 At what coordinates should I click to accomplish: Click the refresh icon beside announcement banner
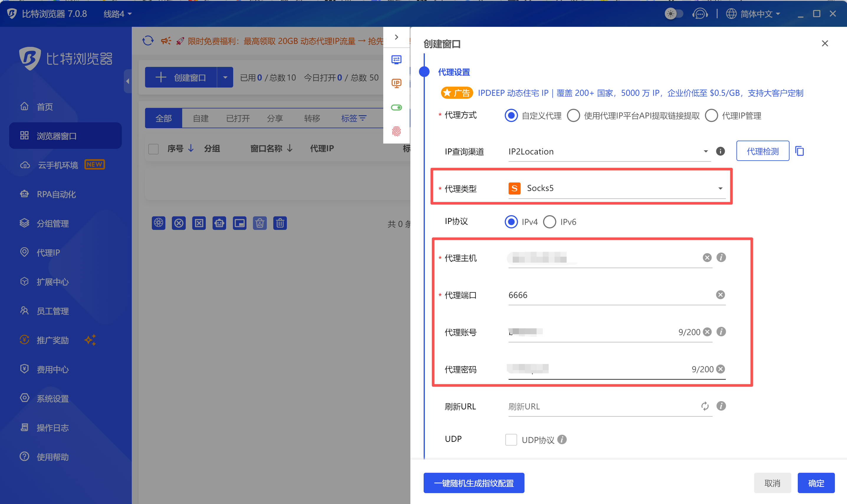[148, 41]
